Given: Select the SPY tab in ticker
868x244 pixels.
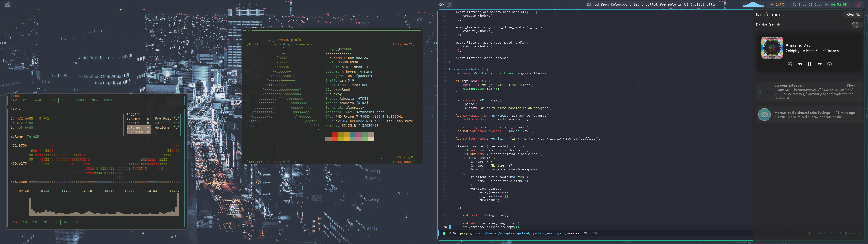Looking at the screenshot, I should coord(14,101).
